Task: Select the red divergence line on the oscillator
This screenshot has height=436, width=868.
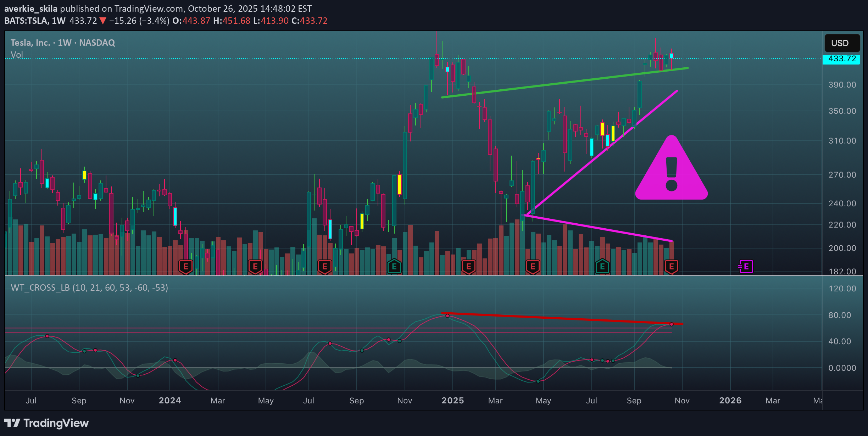Action: pos(560,318)
